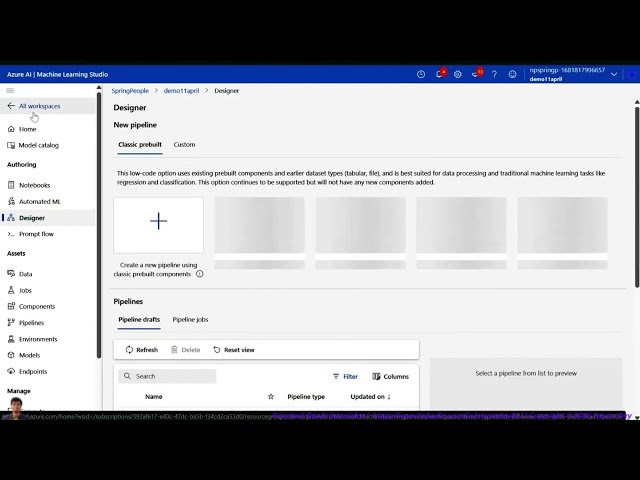Click the pipeline Search field
This screenshot has height=480, width=640.
(x=167, y=376)
